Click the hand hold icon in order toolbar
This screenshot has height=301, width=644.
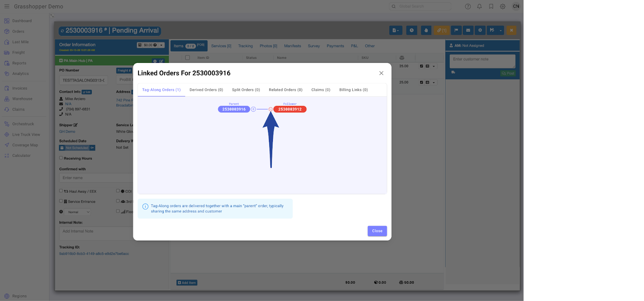[426, 30]
